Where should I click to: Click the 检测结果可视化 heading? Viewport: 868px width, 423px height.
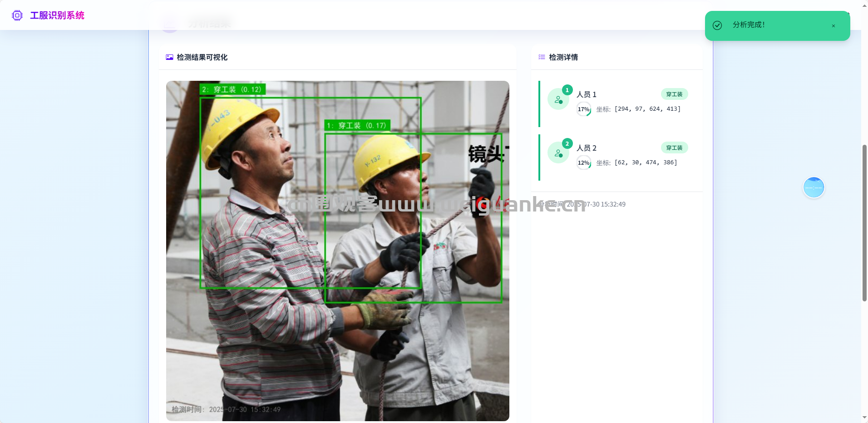pyautogui.click(x=202, y=57)
